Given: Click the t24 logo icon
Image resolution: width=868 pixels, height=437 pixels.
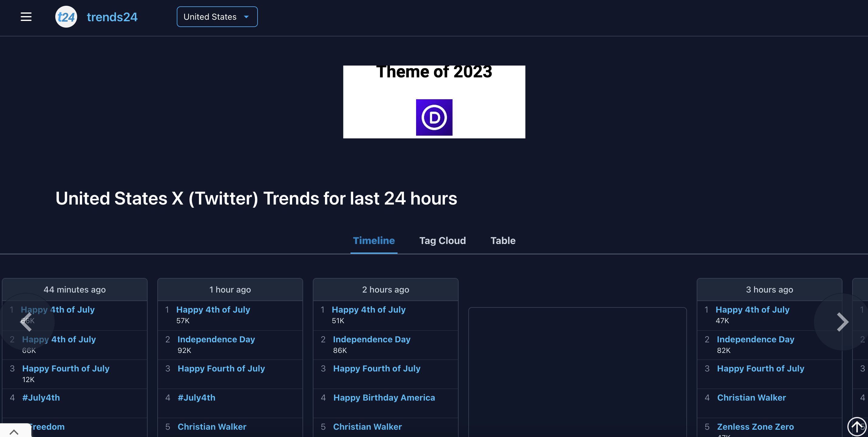Looking at the screenshot, I should click(x=66, y=16).
